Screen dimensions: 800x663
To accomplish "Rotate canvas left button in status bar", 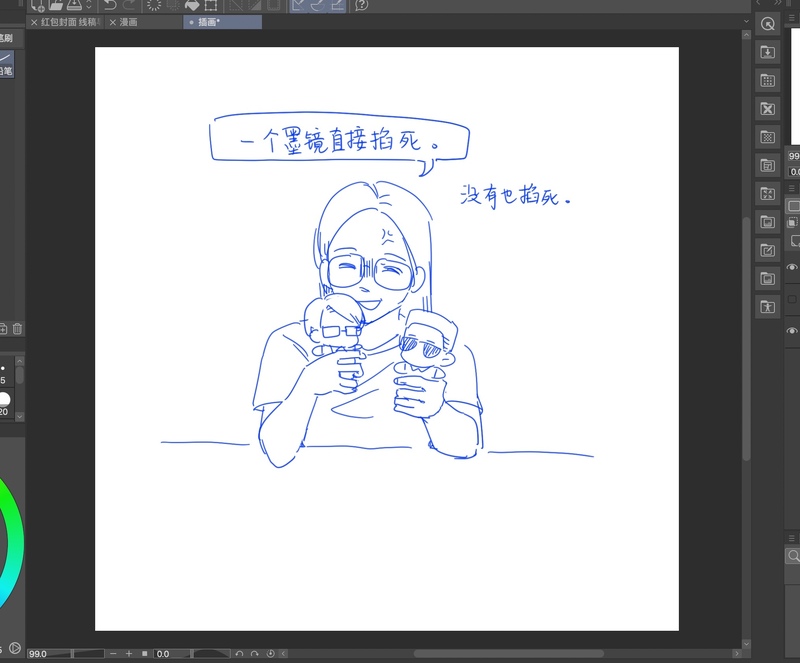I will tap(239, 653).
